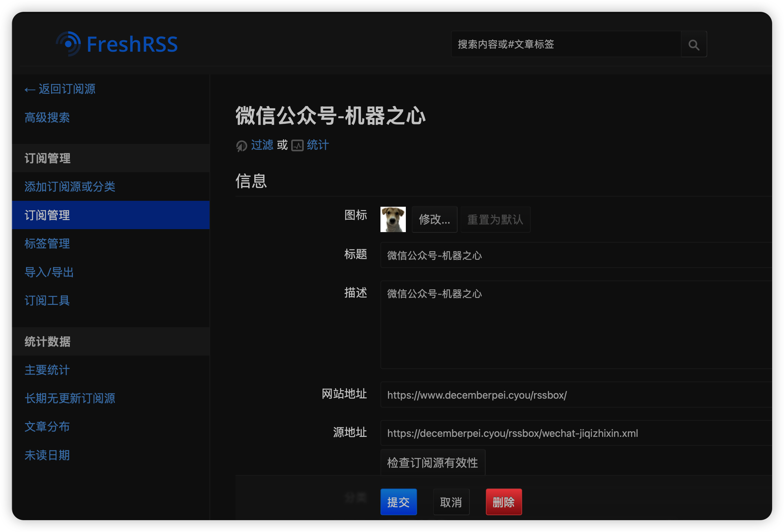Submit the form with 提交
784x532 pixels.
(x=398, y=502)
